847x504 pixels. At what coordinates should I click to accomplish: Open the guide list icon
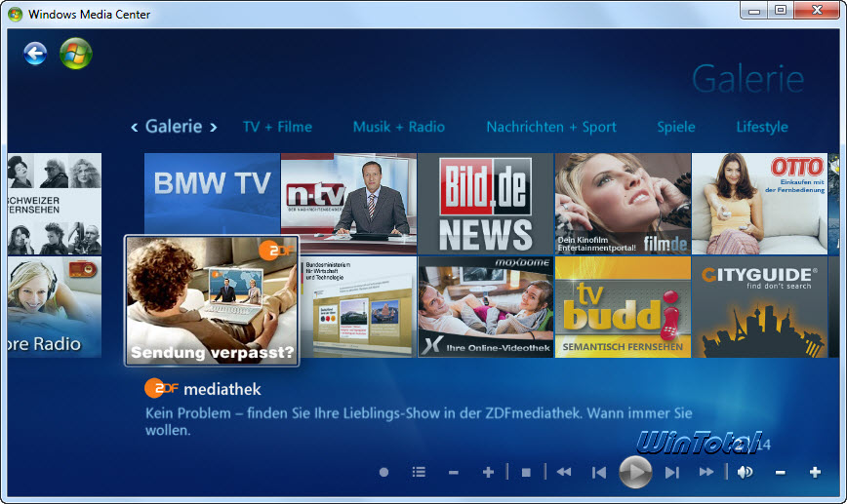[x=419, y=472]
